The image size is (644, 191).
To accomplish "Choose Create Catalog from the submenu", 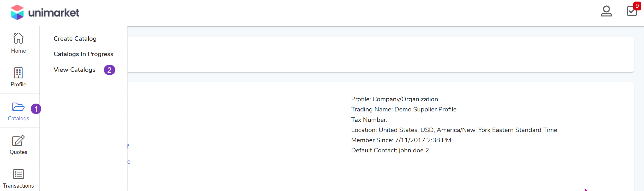I will [x=75, y=39].
